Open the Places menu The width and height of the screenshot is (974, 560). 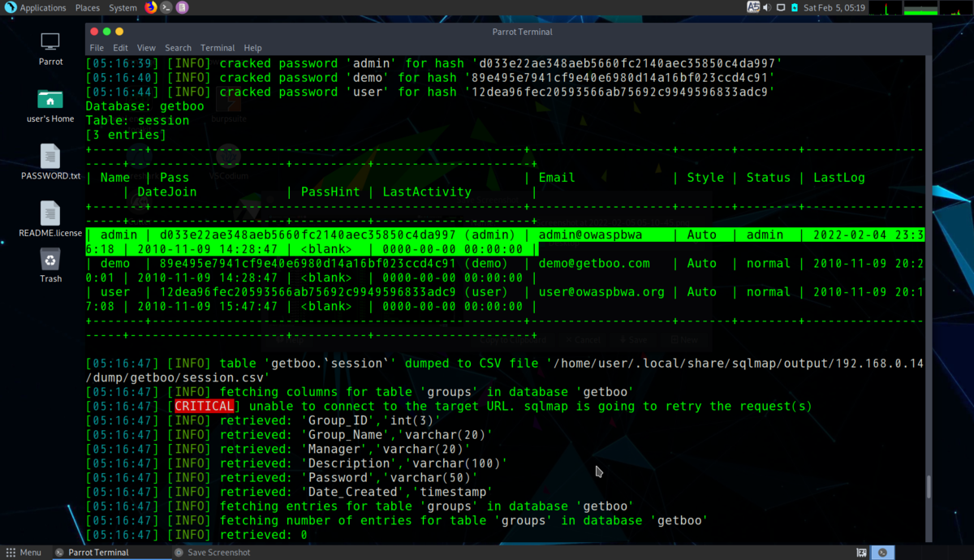(x=88, y=7)
